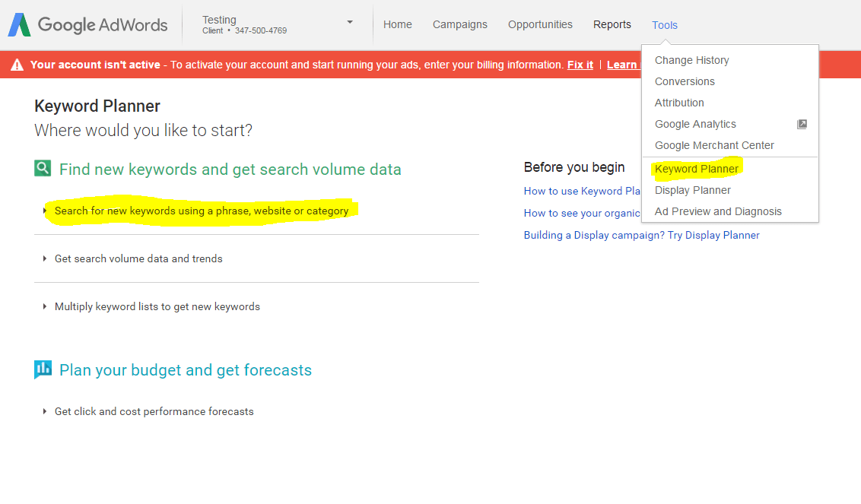Select Keyword Planner in Tools menu
The height and width of the screenshot is (504, 861).
coord(697,169)
